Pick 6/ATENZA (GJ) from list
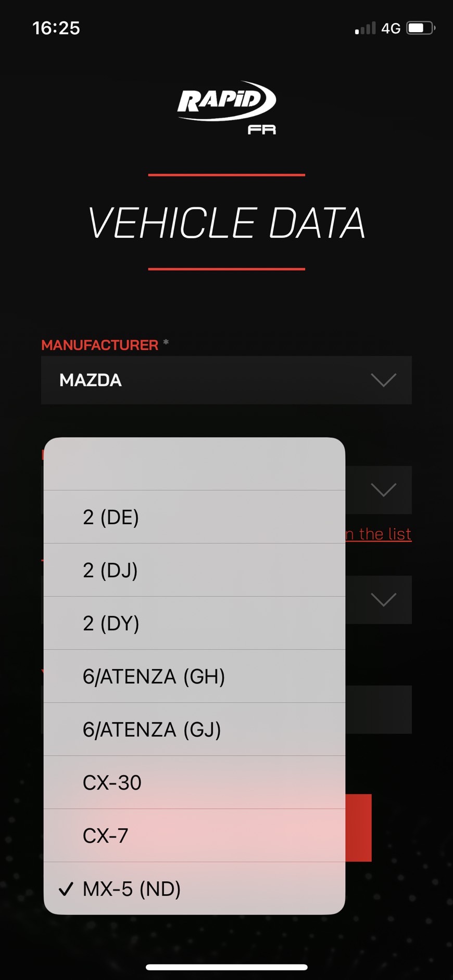The width and height of the screenshot is (453, 980). click(x=194, y=729)
